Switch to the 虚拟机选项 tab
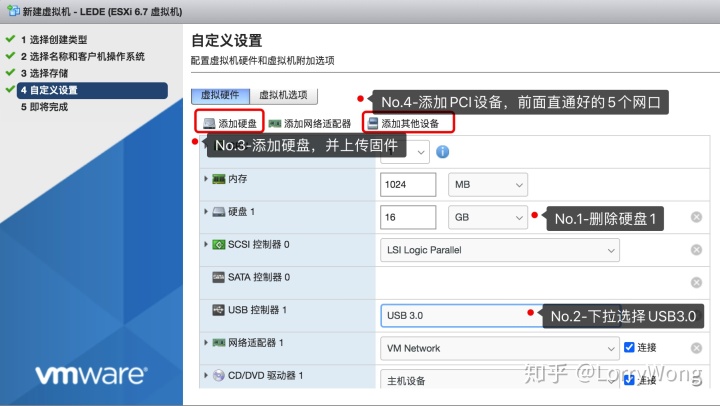This screenshot has width=720, height=406. click(283, 95)
